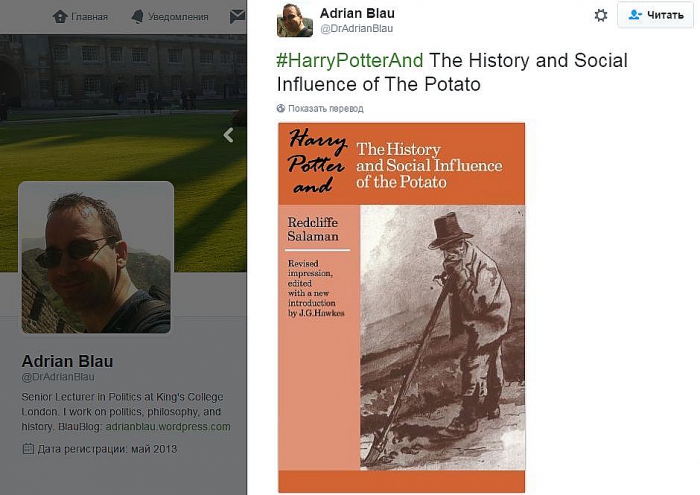Open the book cover image in tweet

401,307
